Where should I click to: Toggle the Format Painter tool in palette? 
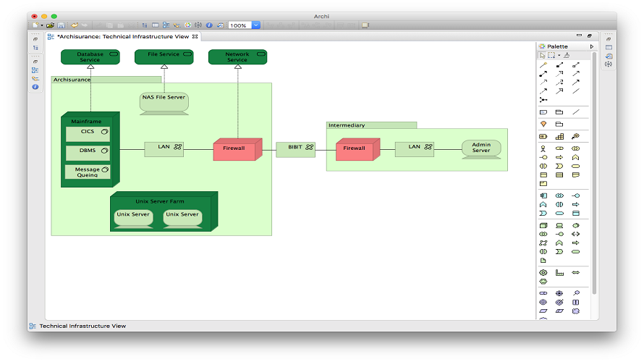pos(567,56)
